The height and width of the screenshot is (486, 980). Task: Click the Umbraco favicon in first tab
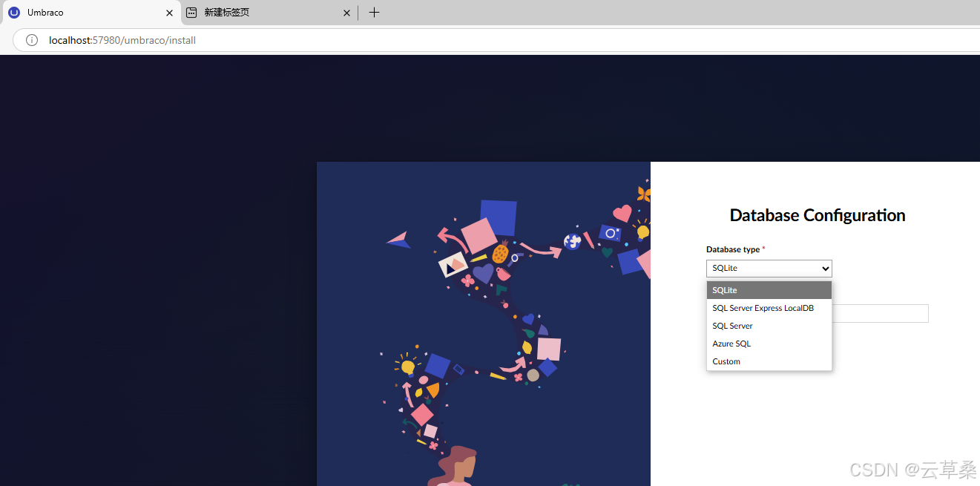pyautogui.click(x=13, y=13)
